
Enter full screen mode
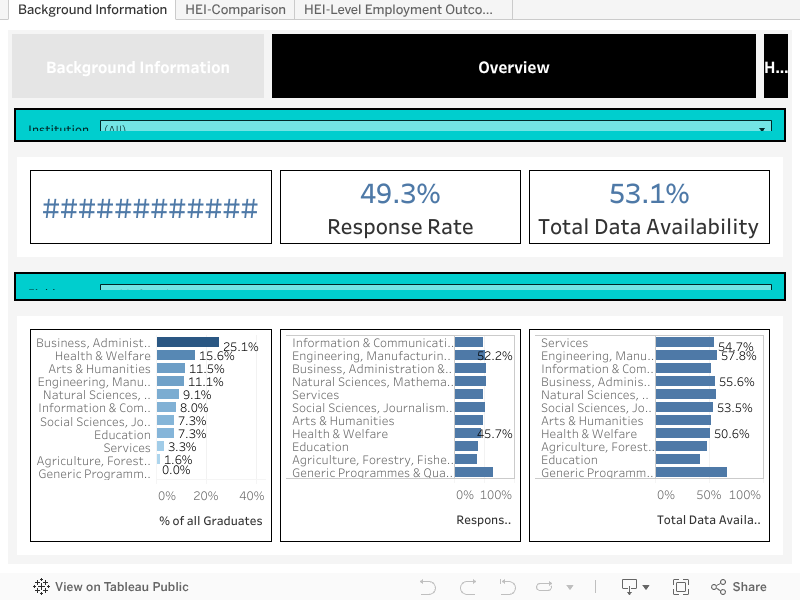tap(681, 587)
